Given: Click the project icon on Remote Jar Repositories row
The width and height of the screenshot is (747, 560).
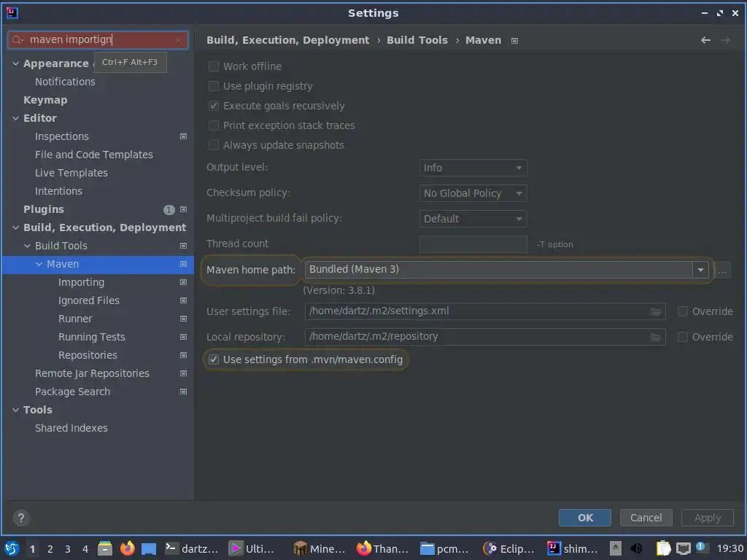Looking at the screenshot, I should pyautogui.click(x=183, y=373).
